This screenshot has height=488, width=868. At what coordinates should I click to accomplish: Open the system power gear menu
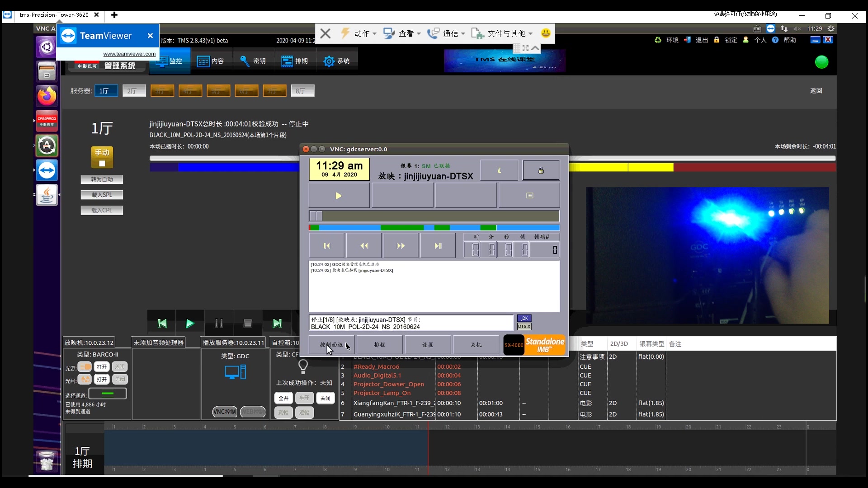831,28
